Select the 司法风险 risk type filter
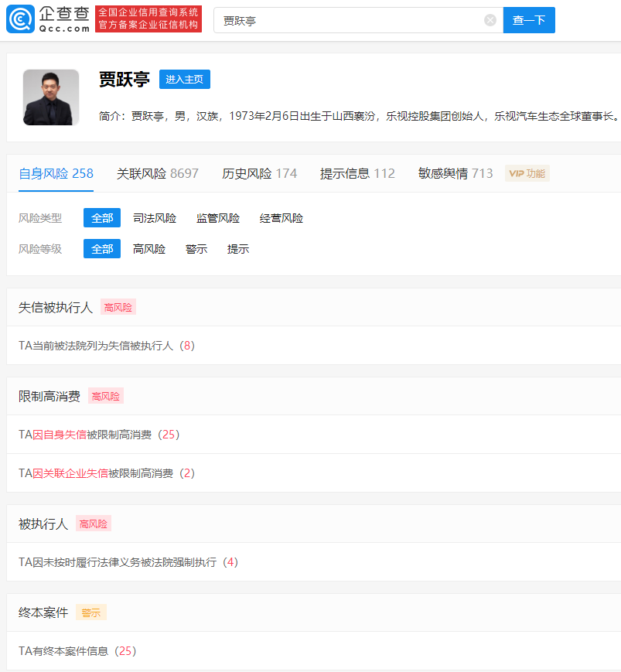The width and height of the screenshot is (621, 672). pyautogui.click(x=154, y=217)
